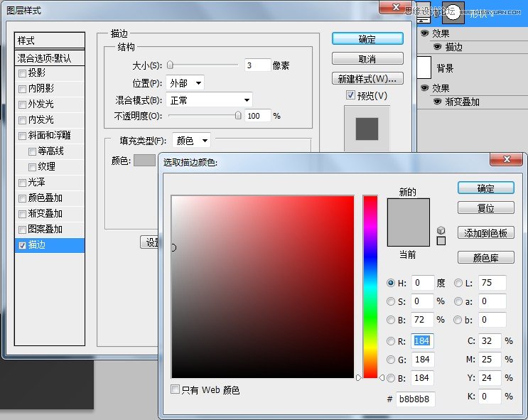The image size is (528, 420).
Task: Enable the 纹理 texture checkbox
Action: click(32, 167)
